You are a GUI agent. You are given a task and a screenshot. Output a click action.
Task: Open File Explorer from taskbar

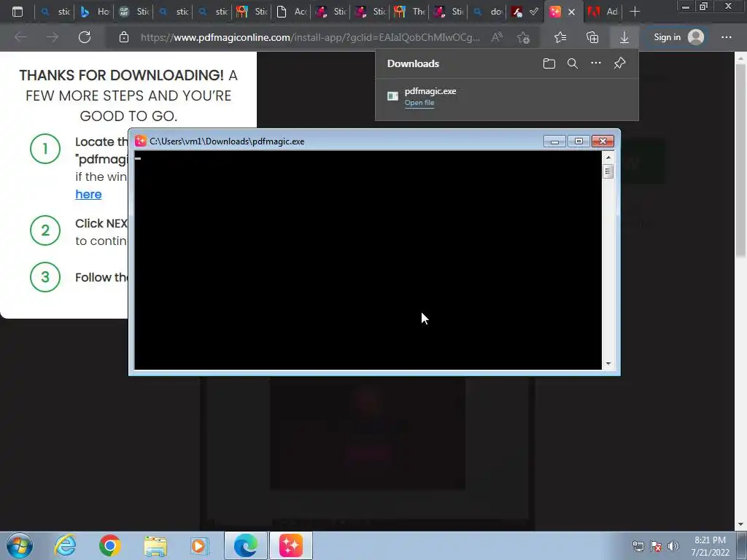(x=155, y=545)
